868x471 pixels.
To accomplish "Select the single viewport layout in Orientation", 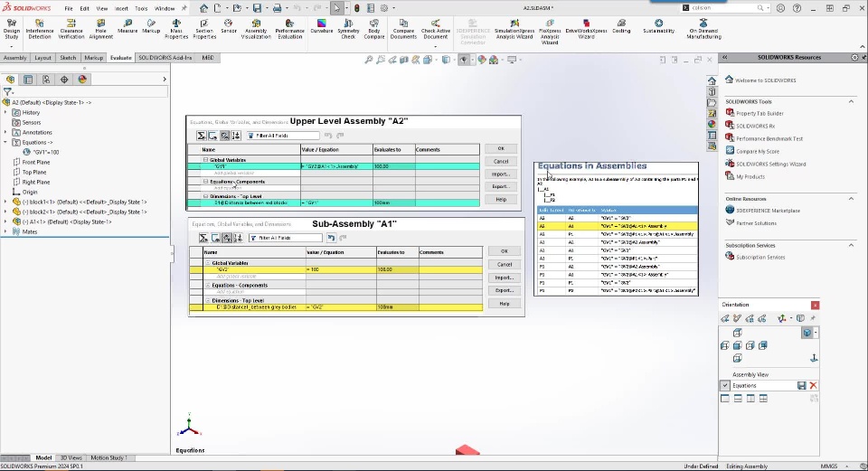I will coord(725,399).
